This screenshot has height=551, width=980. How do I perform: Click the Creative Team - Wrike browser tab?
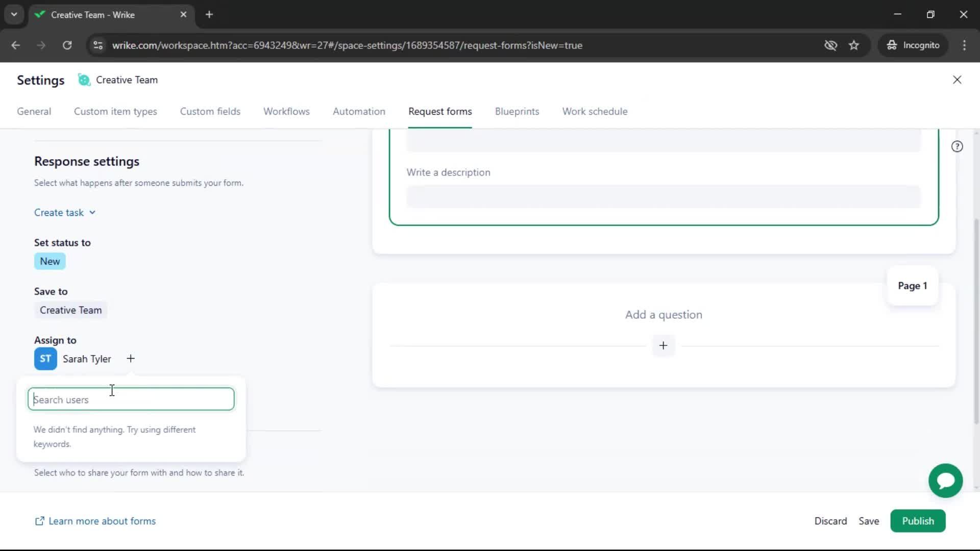[x=112, y=15]
